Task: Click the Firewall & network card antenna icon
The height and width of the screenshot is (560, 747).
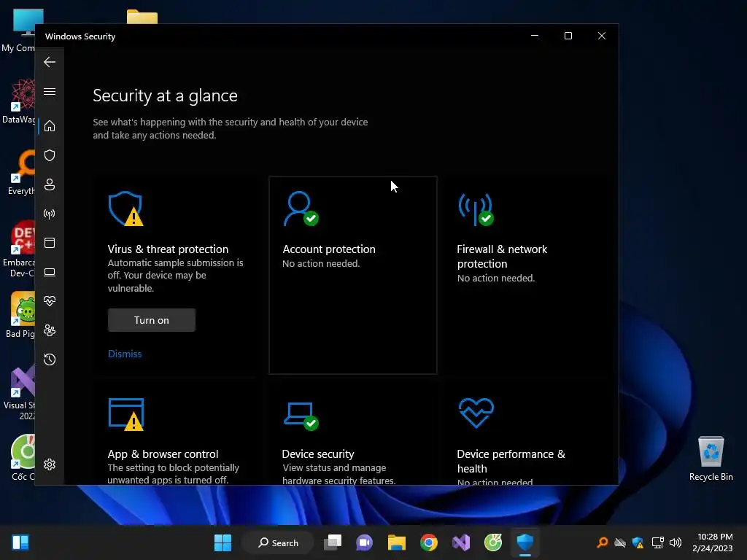Action: pos(476,209)
